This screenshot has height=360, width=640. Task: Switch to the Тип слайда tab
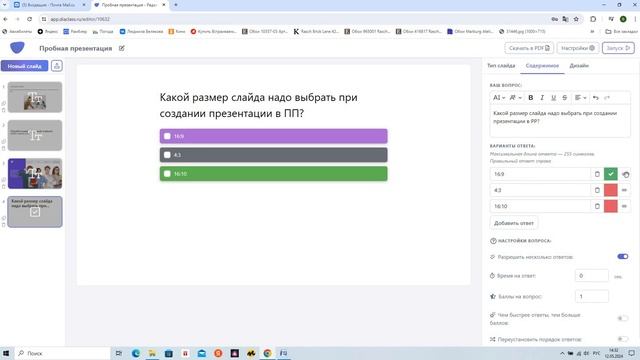pos(501,66)
